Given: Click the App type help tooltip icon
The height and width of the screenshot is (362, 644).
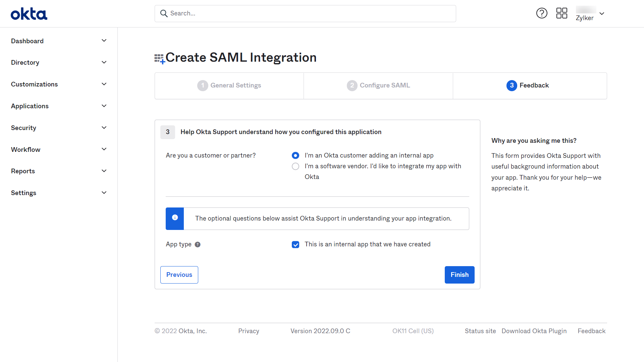Looking at the screenshot, I should pos(198,245).
